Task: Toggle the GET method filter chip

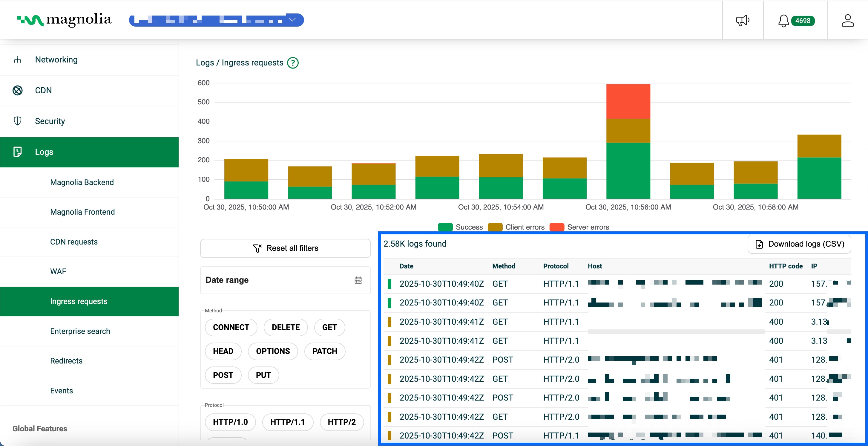Action: [x=329, y=327]
